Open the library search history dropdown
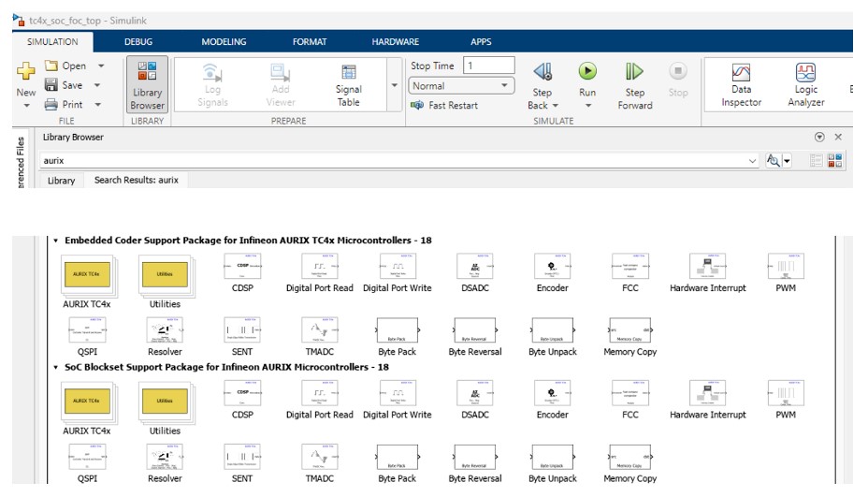The height and width of the screenshot is (497, 868). pos(752,161)
